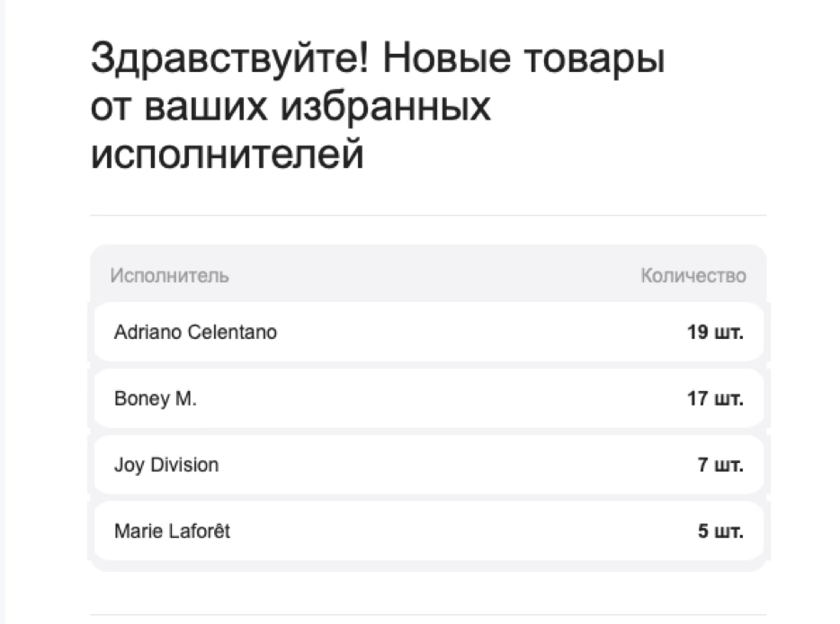Click gray header band between the column labels

[429, 274]
